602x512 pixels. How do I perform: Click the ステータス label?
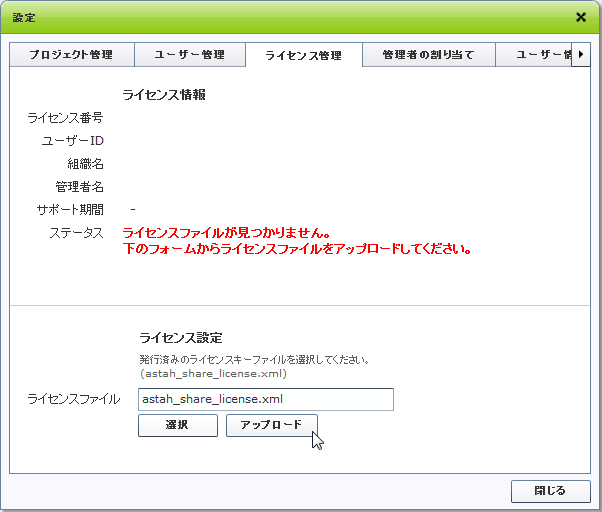[x=76, y=233]
